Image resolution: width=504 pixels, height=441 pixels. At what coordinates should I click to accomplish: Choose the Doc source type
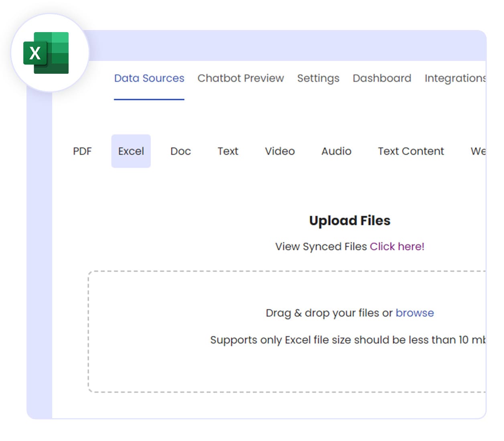(181, 151)
